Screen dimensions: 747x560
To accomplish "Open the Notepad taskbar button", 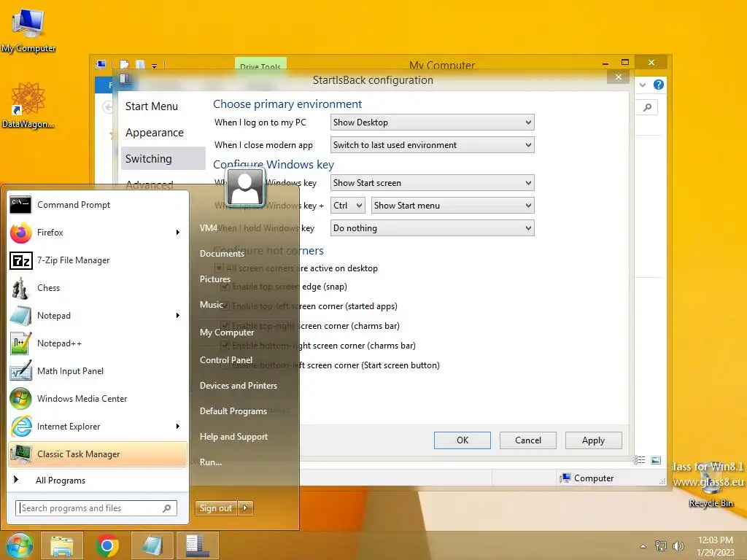I will [x=152, y=545].
